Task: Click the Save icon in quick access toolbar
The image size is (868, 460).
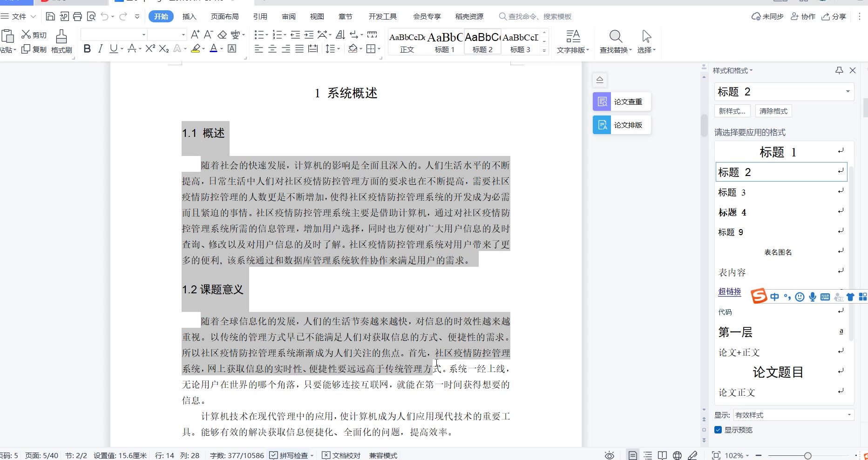Action: (50, 17)
